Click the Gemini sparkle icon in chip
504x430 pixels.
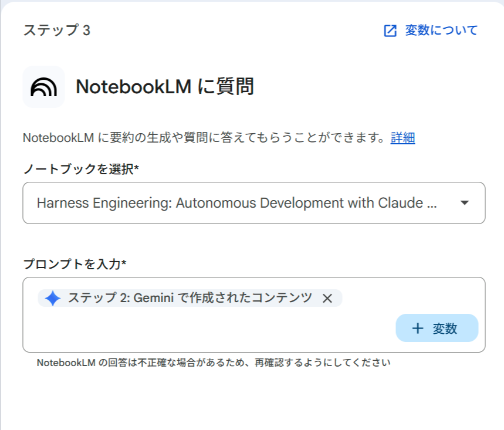pyautogui.click(x=53, y=298)
